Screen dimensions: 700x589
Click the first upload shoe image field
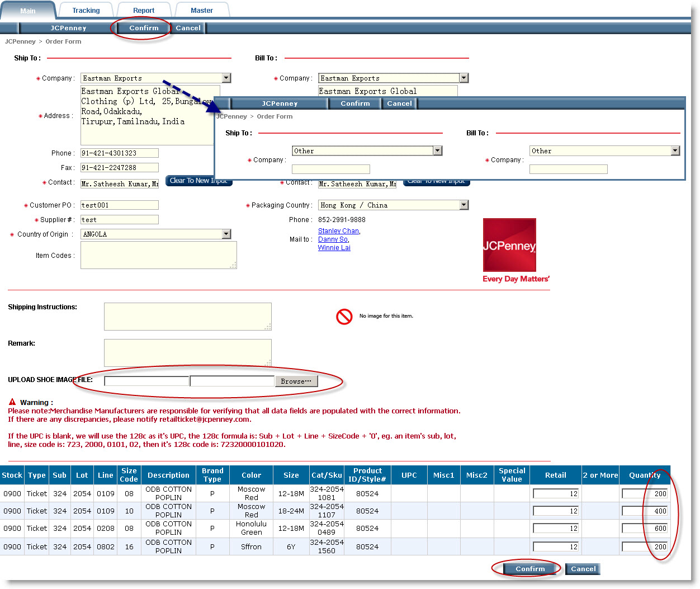[146, 381]
